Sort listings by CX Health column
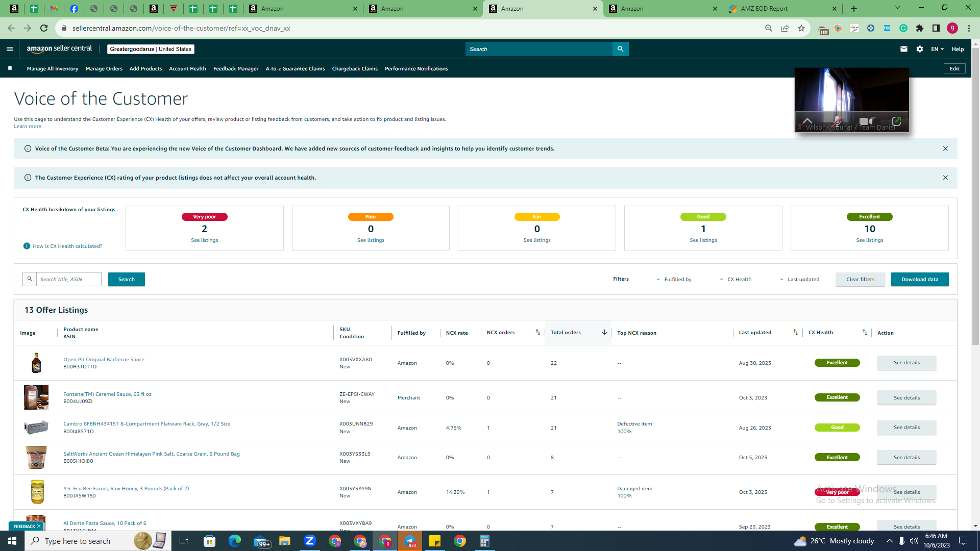Image resolution: width=980 pixels, height=551 pixels. coord(865,332)
